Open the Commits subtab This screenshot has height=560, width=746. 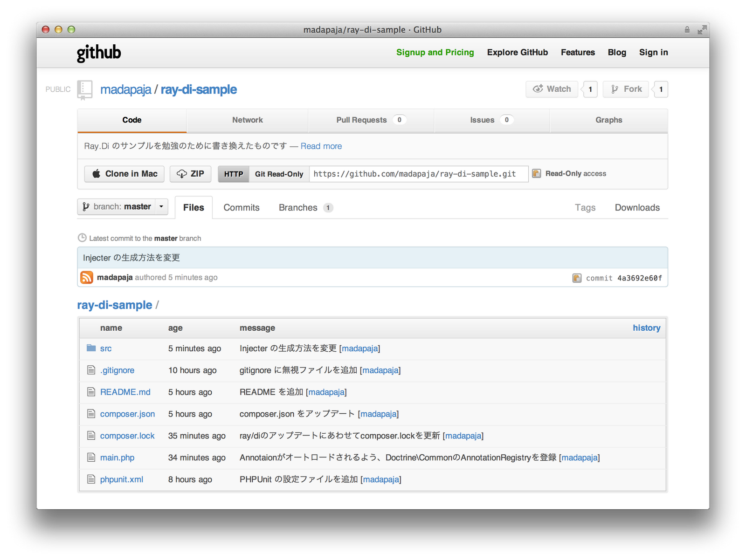[x=242, y=207]
